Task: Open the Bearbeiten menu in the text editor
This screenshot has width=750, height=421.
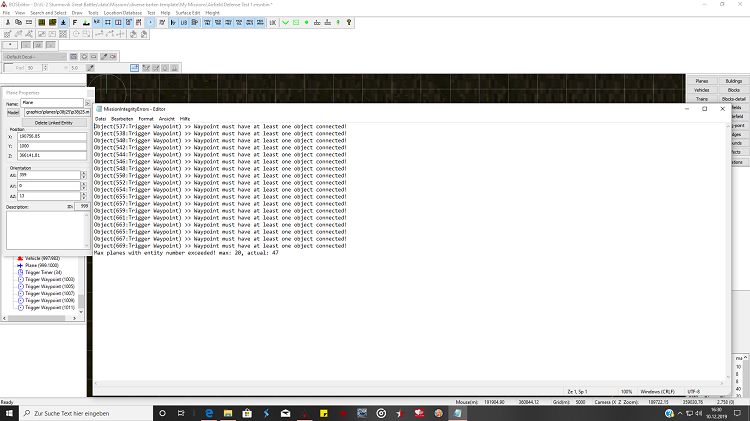Action: click(122, 119)
